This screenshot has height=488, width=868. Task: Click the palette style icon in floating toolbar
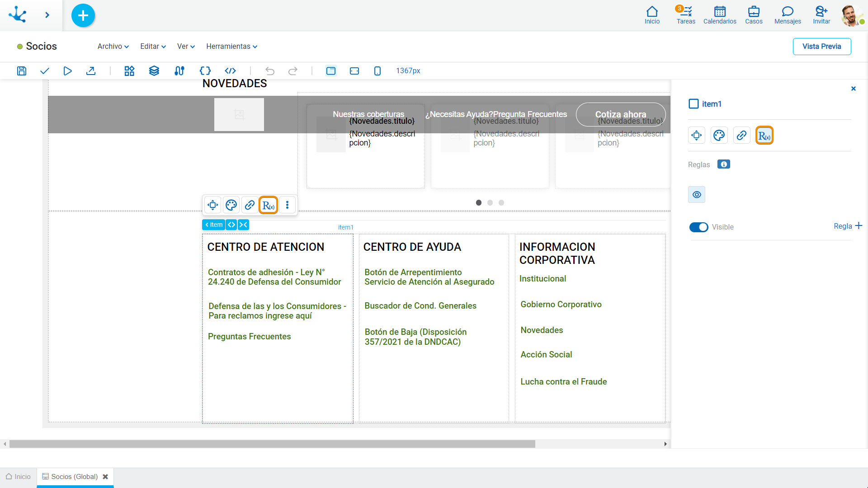pyautogui.click(x=231, y=205)
